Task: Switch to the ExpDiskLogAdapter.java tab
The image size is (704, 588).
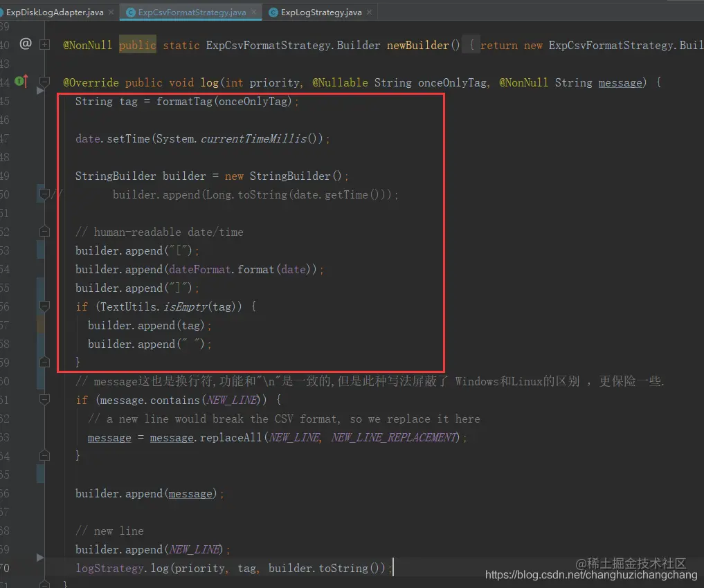Action: pos(54,12)
